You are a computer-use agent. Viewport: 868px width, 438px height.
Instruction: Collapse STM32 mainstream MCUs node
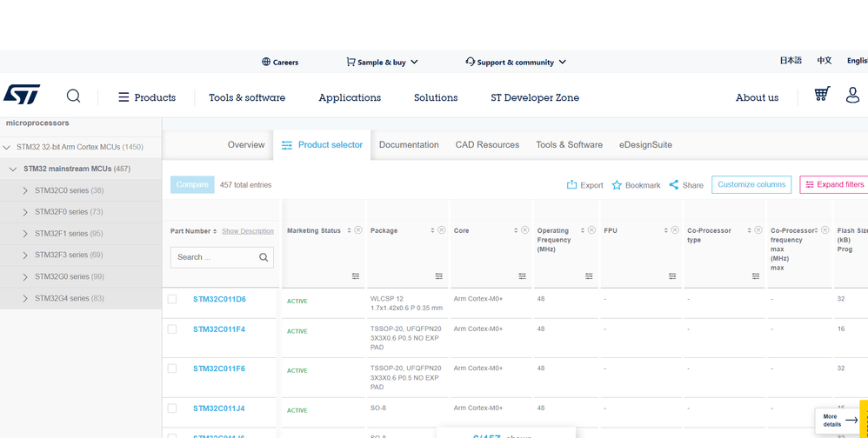coord(13,169)
